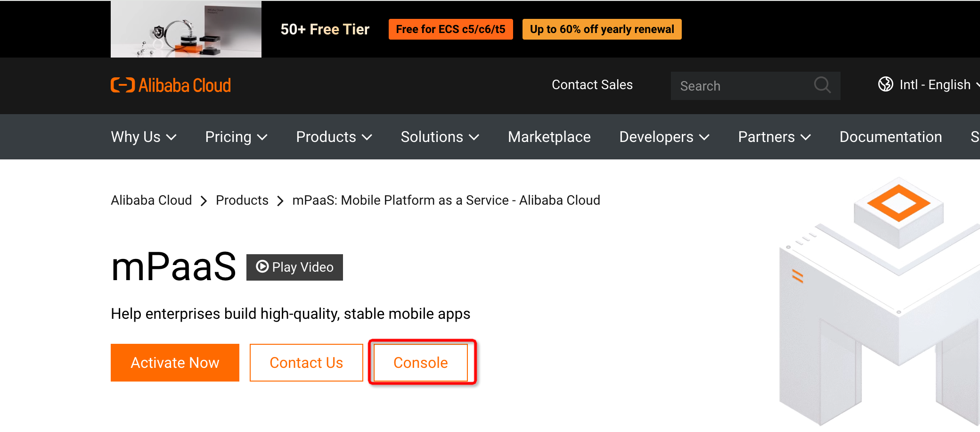Click the Contact Sales link
The width and height of the screenshot is (980, 432).
coord(592,85)
